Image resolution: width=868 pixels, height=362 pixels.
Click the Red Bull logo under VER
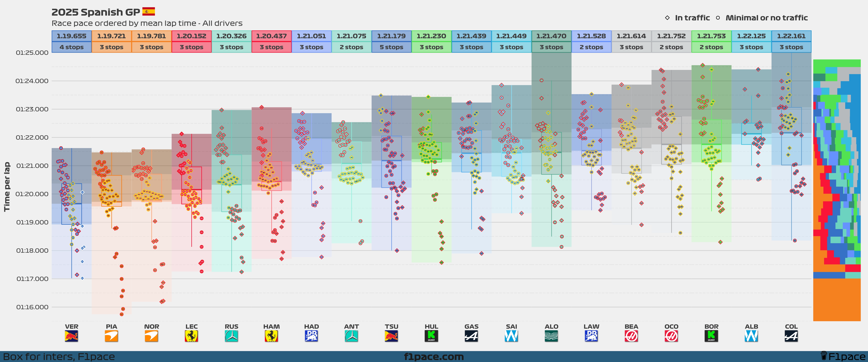(72, 336)
